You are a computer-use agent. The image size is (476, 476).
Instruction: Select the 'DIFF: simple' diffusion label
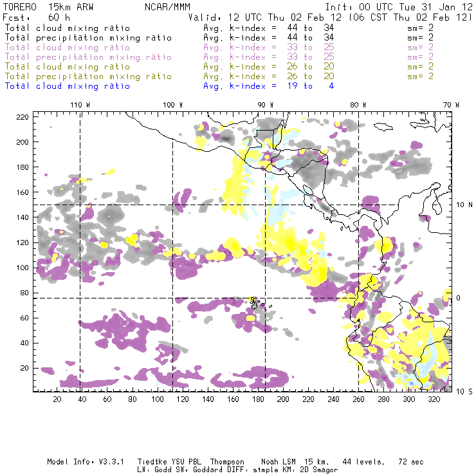click(250, 470)
